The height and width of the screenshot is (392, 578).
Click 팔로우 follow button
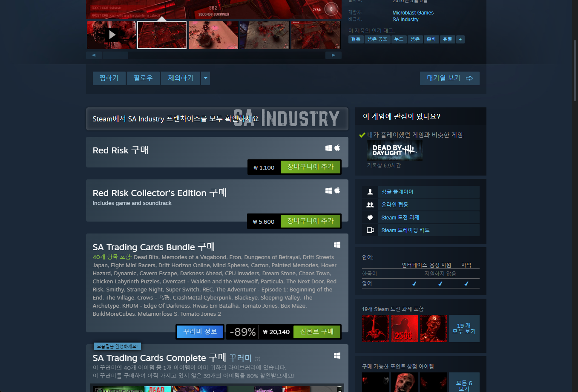pyautogui.click(x=143, y=78)
